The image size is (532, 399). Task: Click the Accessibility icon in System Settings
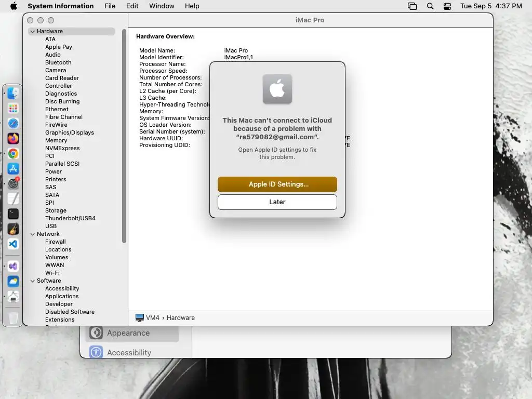(96, 352)
